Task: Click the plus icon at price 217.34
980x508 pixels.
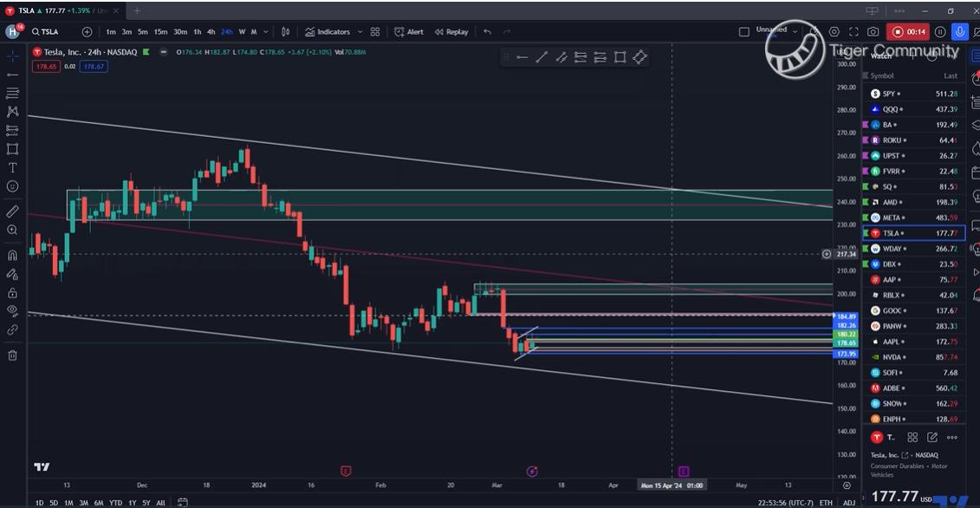Action: click(x=827, y=254)
